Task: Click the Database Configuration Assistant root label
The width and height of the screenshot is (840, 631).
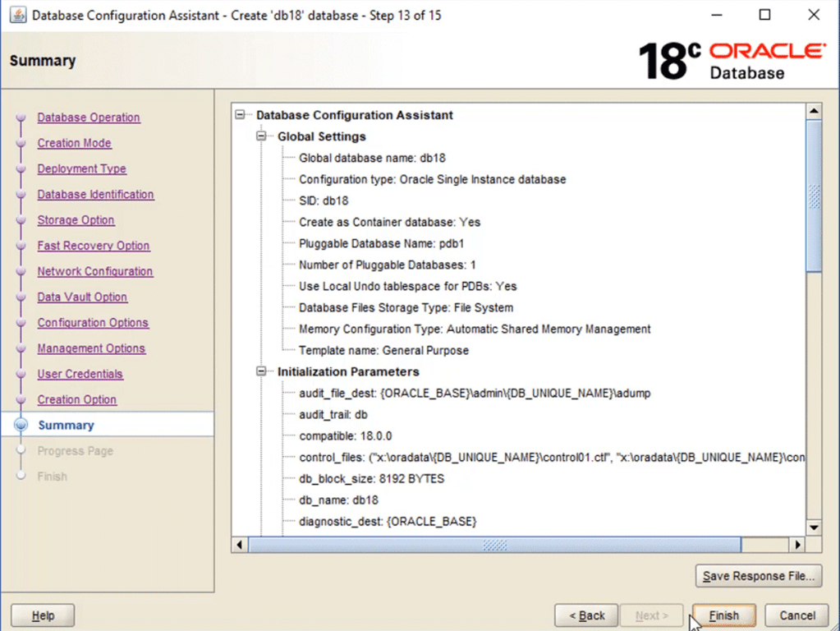Action: click(x=354, y=115)
